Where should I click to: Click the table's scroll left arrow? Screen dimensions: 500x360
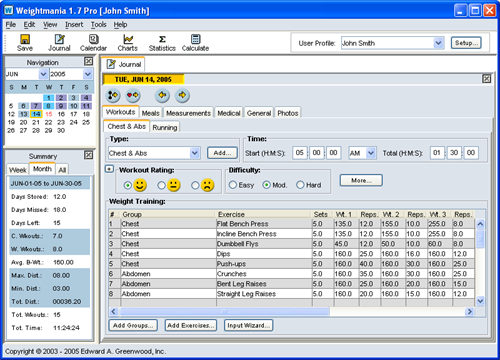point(113,312)
